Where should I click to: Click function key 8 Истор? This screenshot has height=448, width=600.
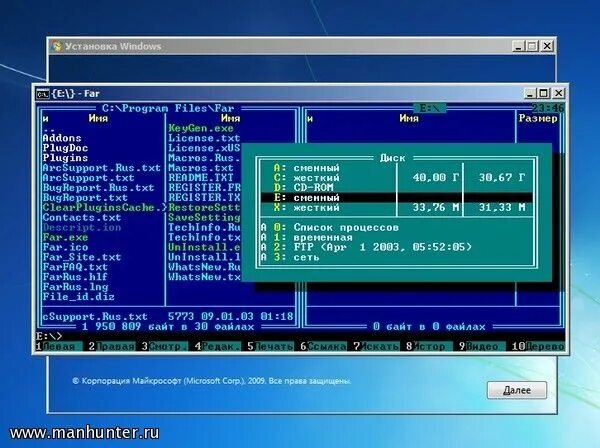click(429, 347)
